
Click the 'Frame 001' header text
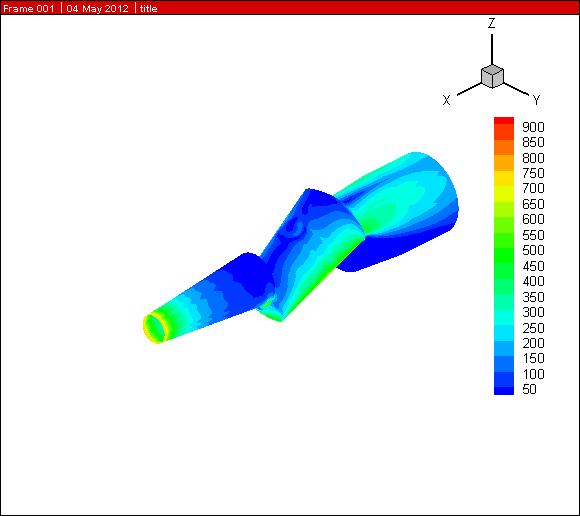(28, 8)
